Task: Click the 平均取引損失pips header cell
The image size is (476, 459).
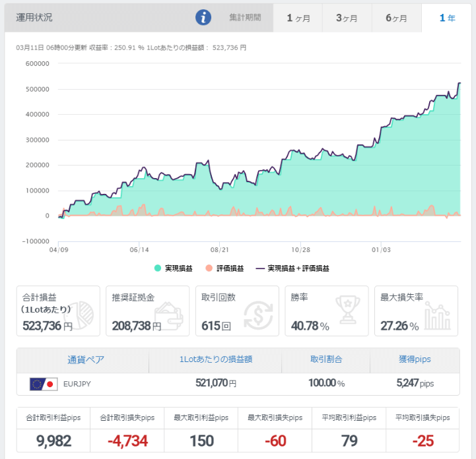Action: [x=423, y=418]
